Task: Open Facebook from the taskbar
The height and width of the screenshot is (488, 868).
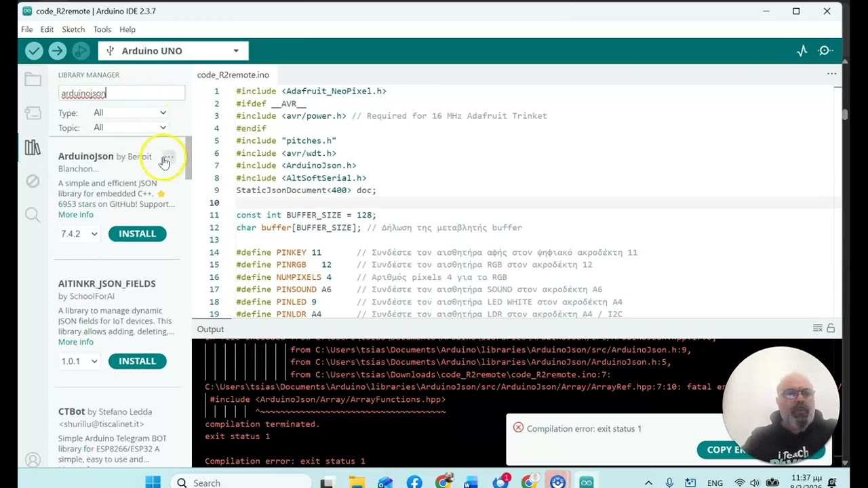Action: click(414, 483)
